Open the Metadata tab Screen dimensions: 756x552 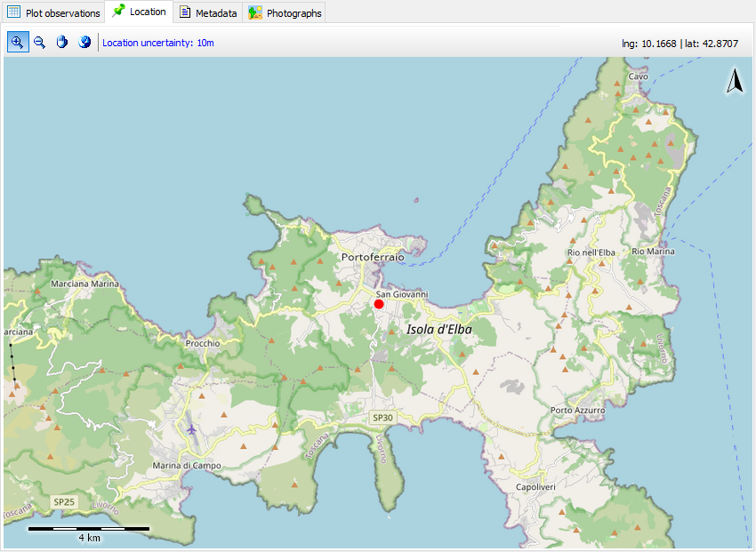207,12
